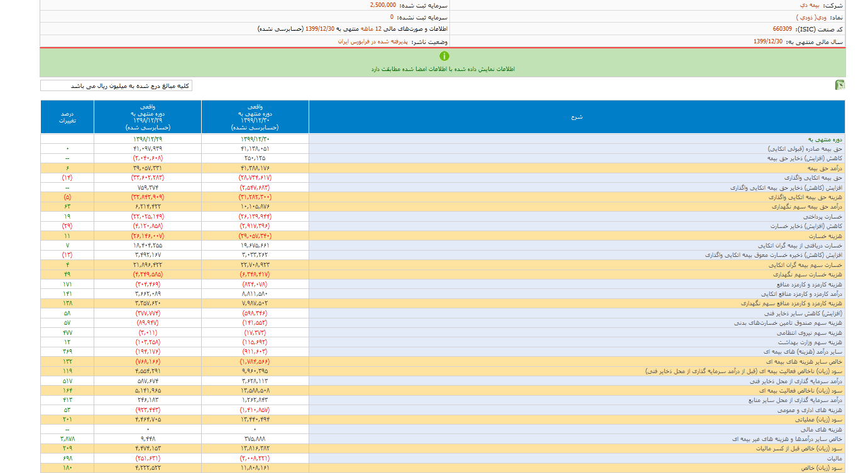Click the Excel export icon

click(840, 85)
